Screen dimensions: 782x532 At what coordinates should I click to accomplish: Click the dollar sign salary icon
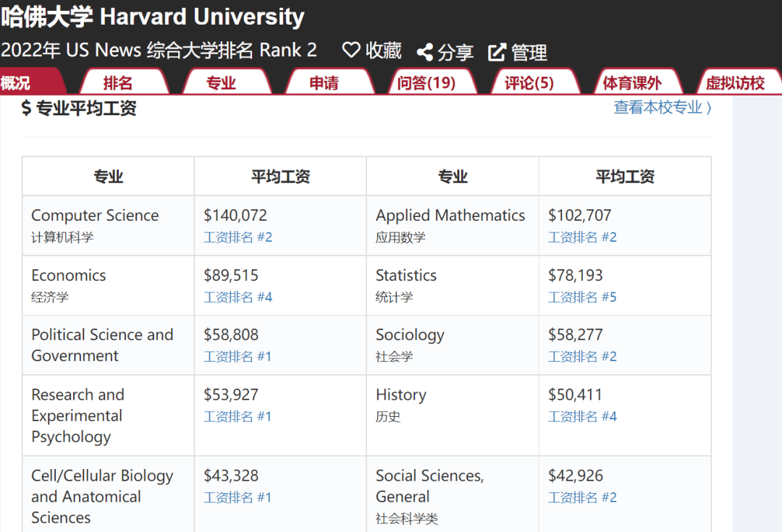tap(27, 109)
